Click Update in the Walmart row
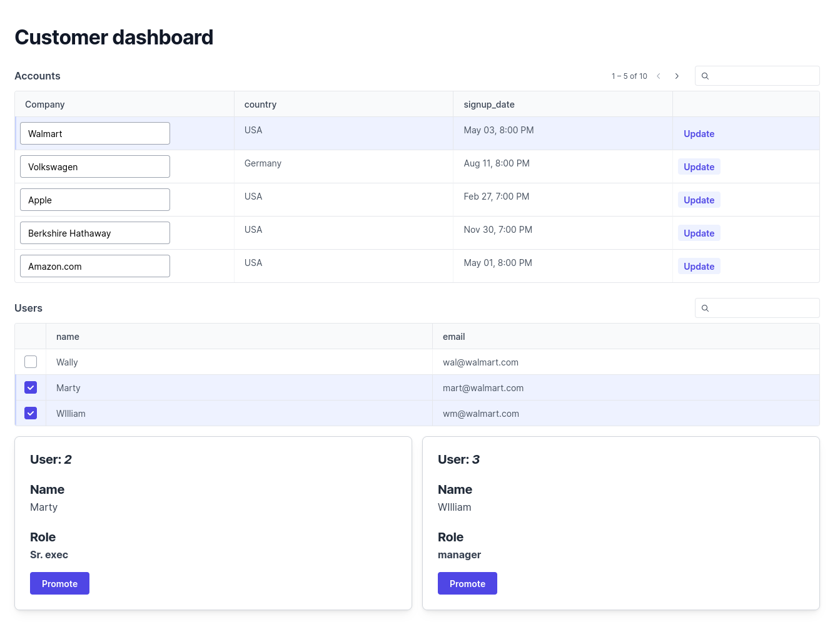This screenshot has width=840, height=634. tap(699, 133)
